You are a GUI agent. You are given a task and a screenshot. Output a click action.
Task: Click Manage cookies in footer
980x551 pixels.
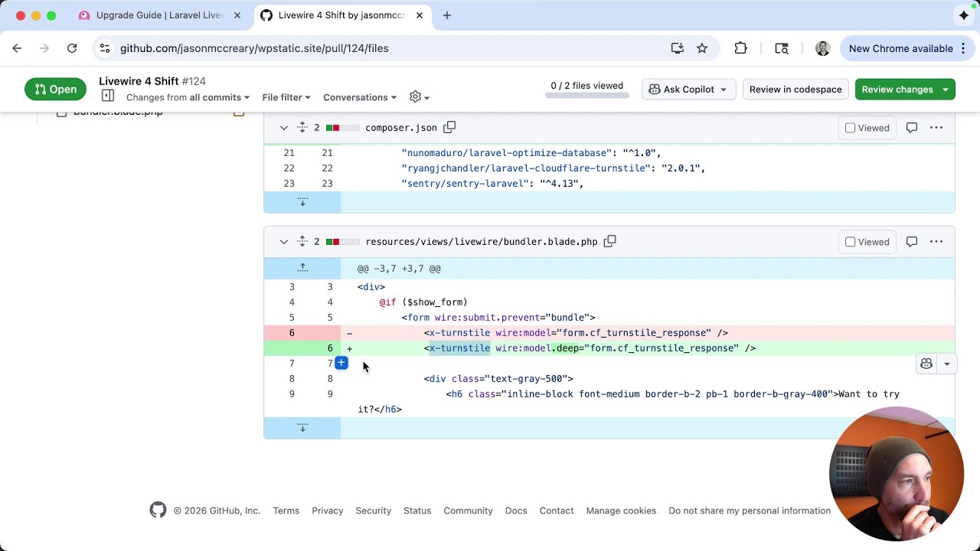[621, 510]
